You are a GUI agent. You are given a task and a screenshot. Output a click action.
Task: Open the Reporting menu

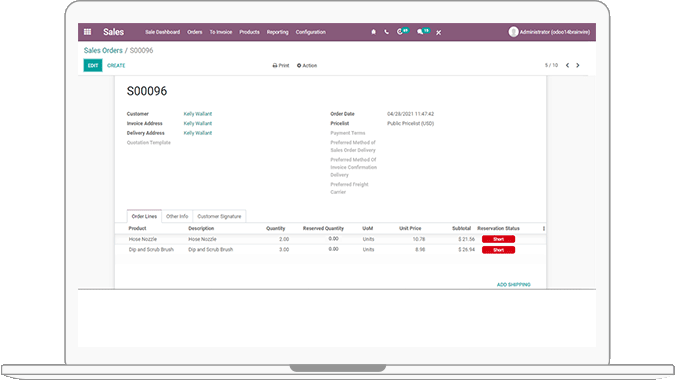click(x=277, y=32)
